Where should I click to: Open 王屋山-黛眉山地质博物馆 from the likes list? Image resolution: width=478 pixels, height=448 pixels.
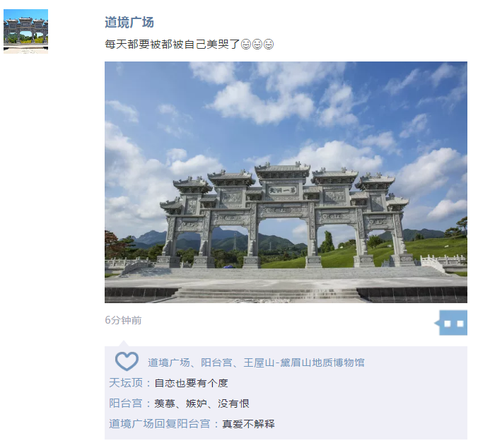pyautogui.click(x=304, y=362)
